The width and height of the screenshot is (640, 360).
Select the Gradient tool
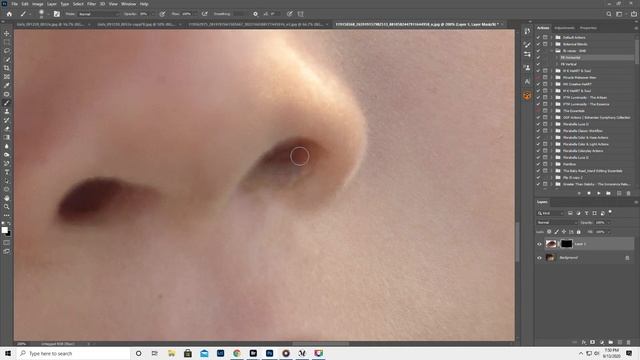(7, 138)
